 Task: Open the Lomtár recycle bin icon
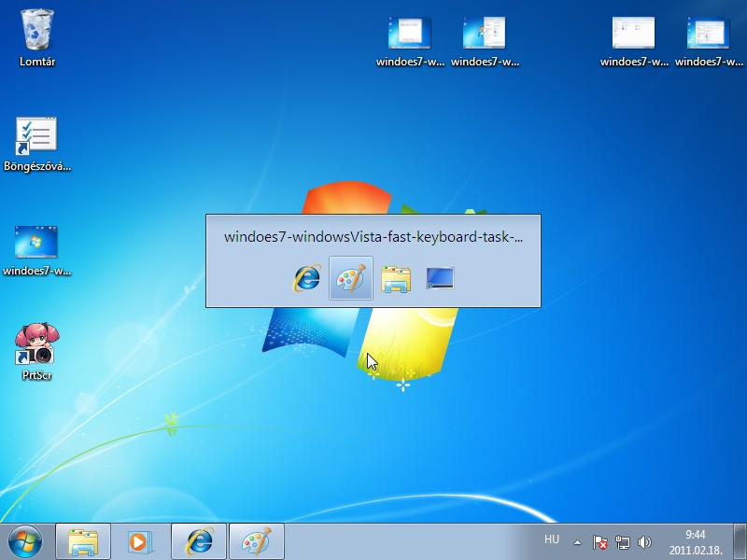(37, 37)
